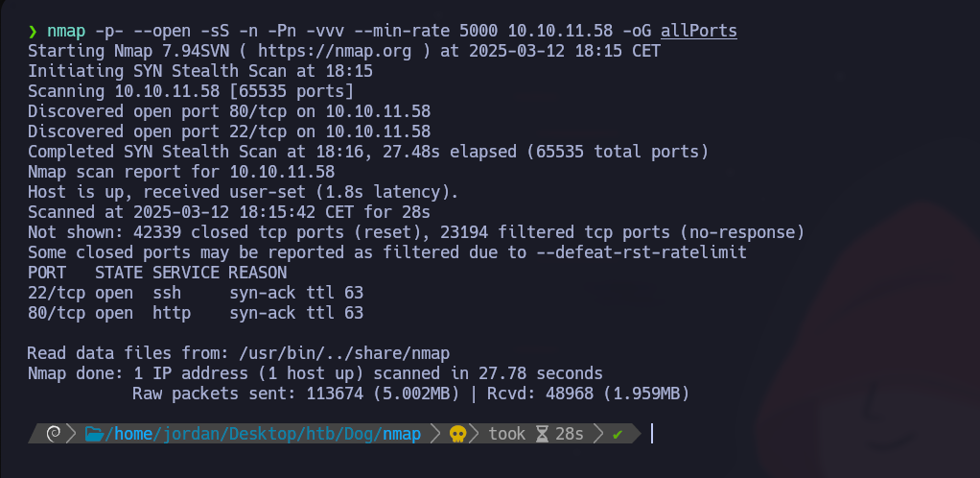980x478 pixels.
Task: Click the 'htb' segment in prompt path
Action: pyautogui.click(x=318, y=435)
